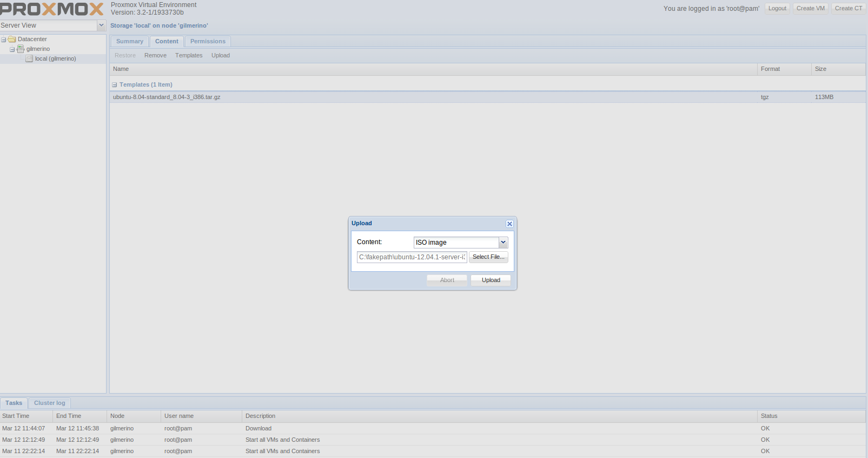Click Templates in the content toolbar
The image size is (868, 458).
pyautogui.click(x=189, y=56)
